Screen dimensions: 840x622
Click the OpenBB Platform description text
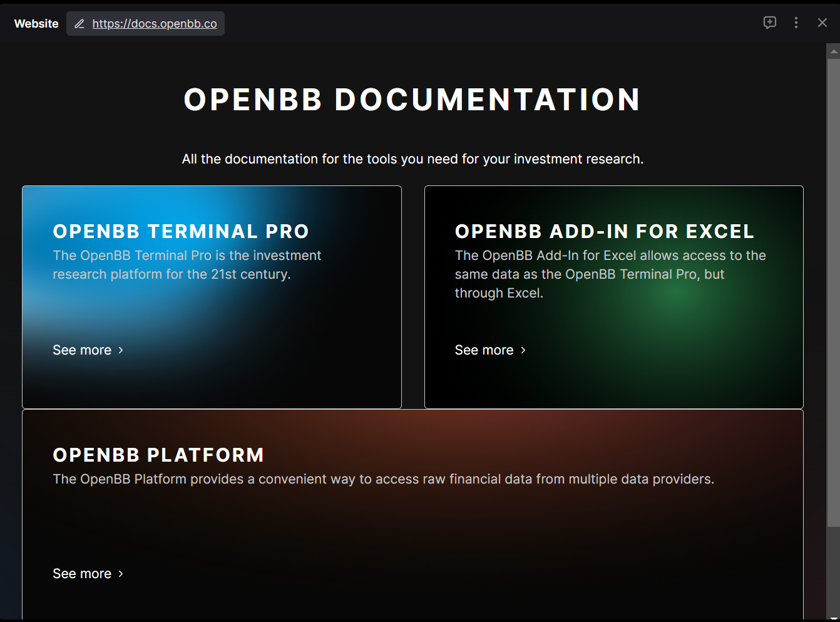[383, 479]
